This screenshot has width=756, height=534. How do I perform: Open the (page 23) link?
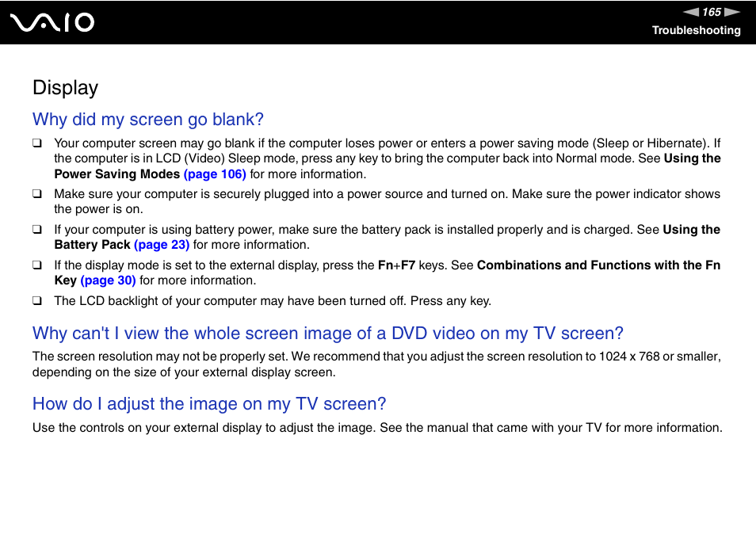point(162,245)
